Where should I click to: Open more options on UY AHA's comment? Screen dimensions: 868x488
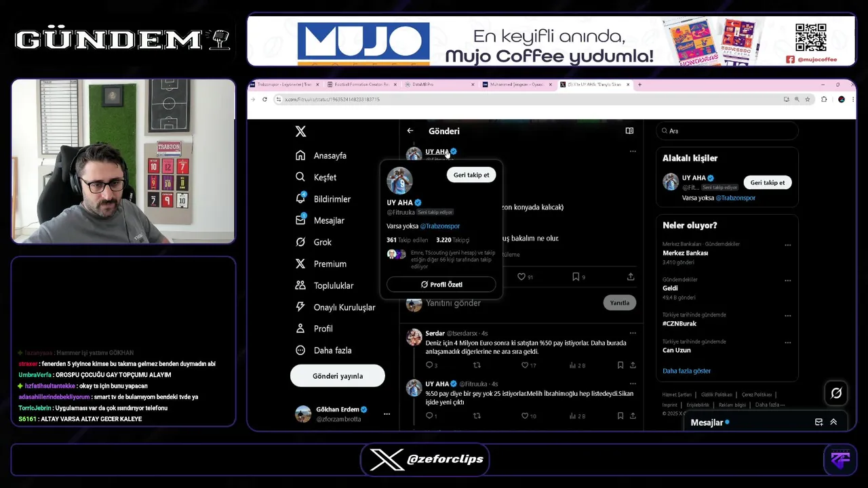coord(633,384)
